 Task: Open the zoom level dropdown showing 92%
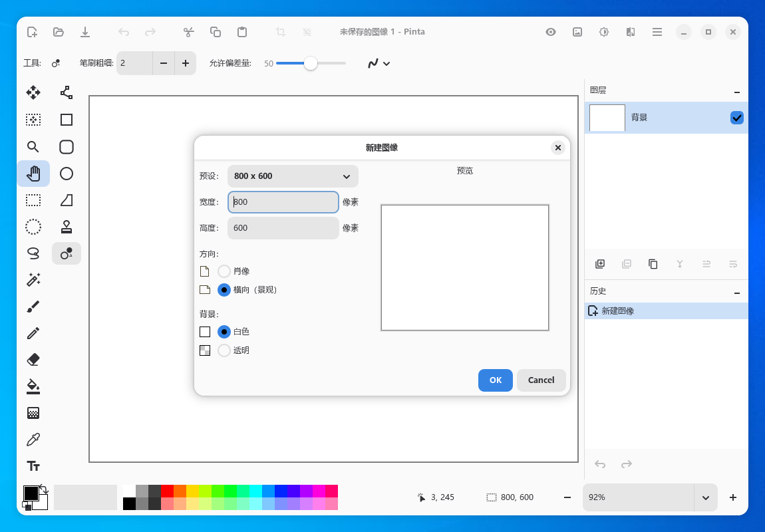[x=706, y=497]
